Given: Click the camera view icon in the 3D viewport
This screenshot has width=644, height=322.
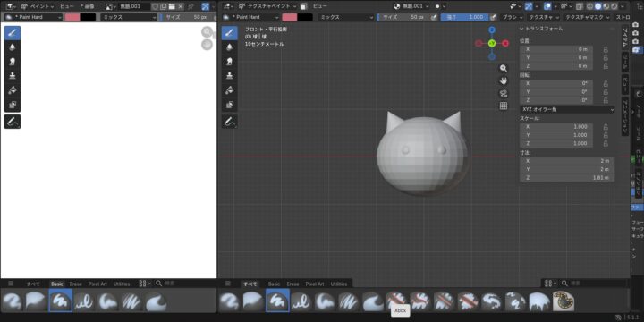Looking at the screenshot, I should point(503,93).
